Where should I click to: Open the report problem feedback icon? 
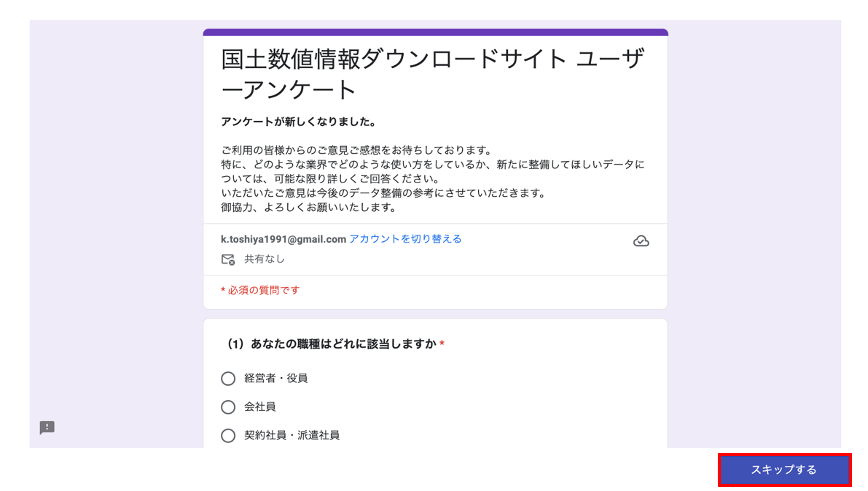point(47,427)
